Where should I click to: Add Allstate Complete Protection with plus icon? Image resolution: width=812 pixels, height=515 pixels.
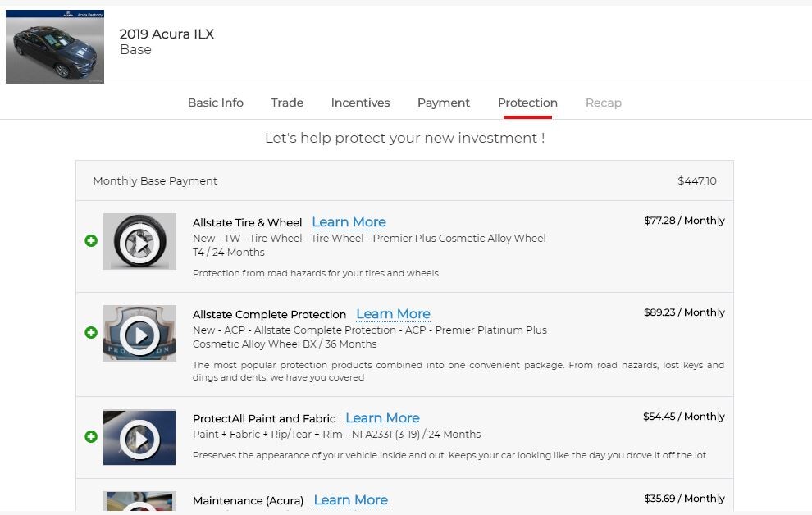click(x=91, y=332)
